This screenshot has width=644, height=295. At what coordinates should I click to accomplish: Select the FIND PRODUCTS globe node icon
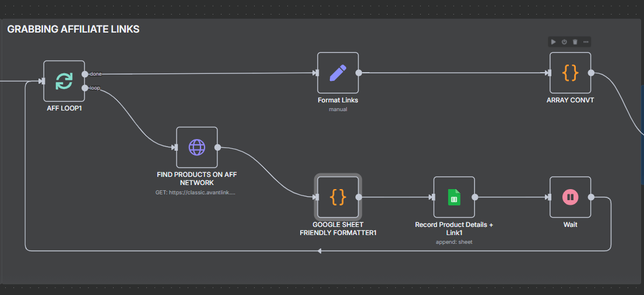197,147
